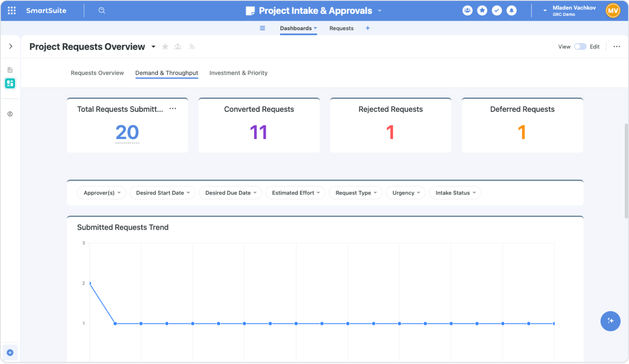Select the Demand & Throughput tab
629x364 pixels.
point(167,73)
